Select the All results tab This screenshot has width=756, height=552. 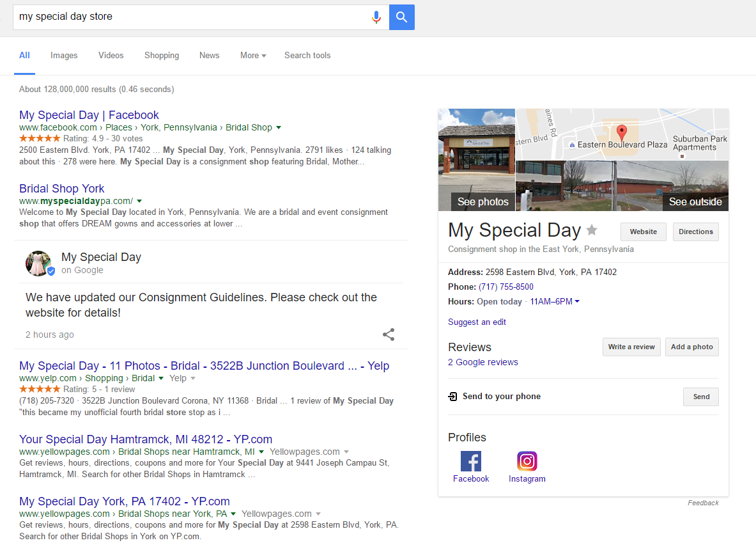[x=24, y=56]
